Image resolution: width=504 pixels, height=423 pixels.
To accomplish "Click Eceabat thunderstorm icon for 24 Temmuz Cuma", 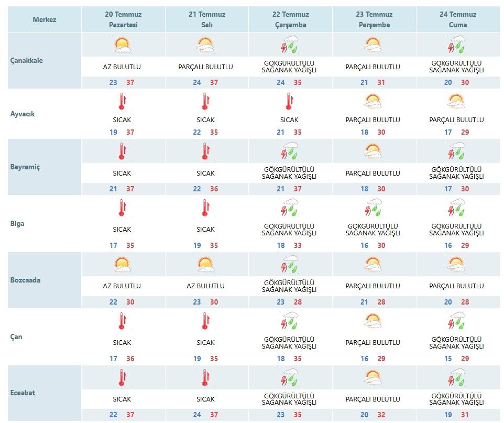I will pos(457,377).
